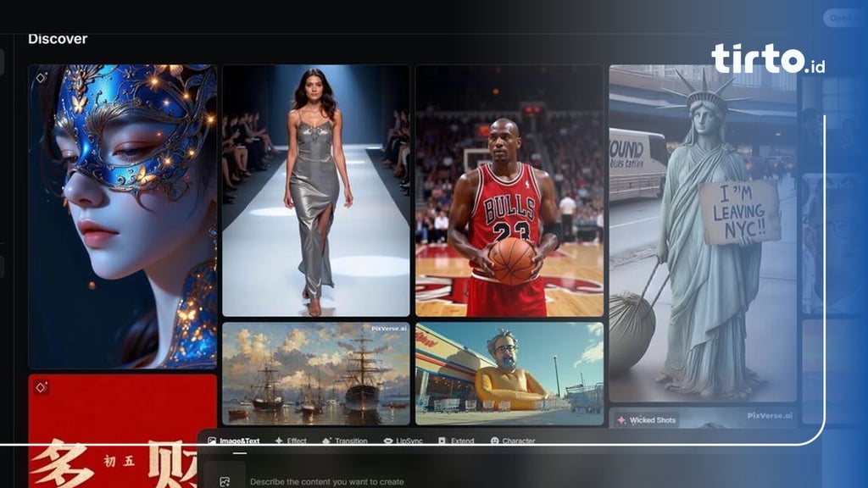Switch to the Effect tab

(291, 441)
